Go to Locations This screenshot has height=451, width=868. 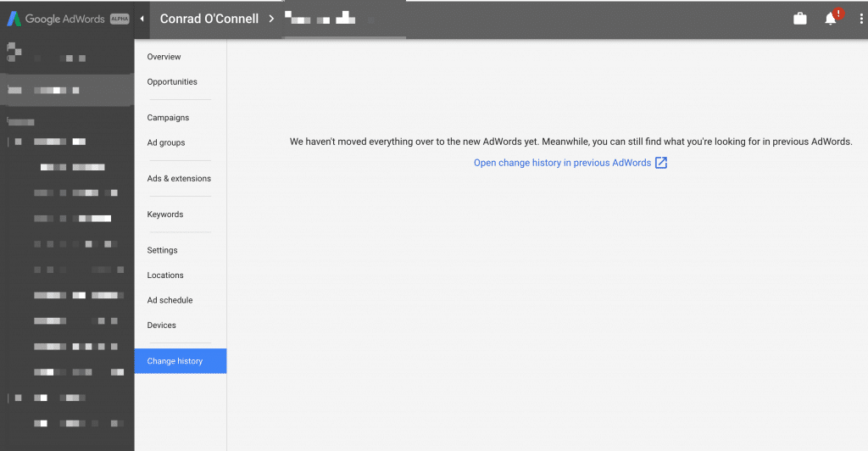[165, 275]
